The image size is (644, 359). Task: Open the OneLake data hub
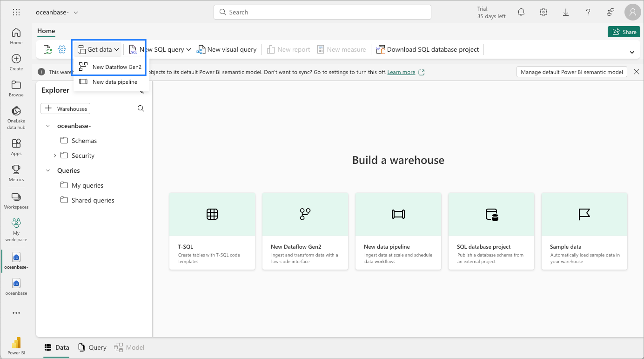click(16, 116)
